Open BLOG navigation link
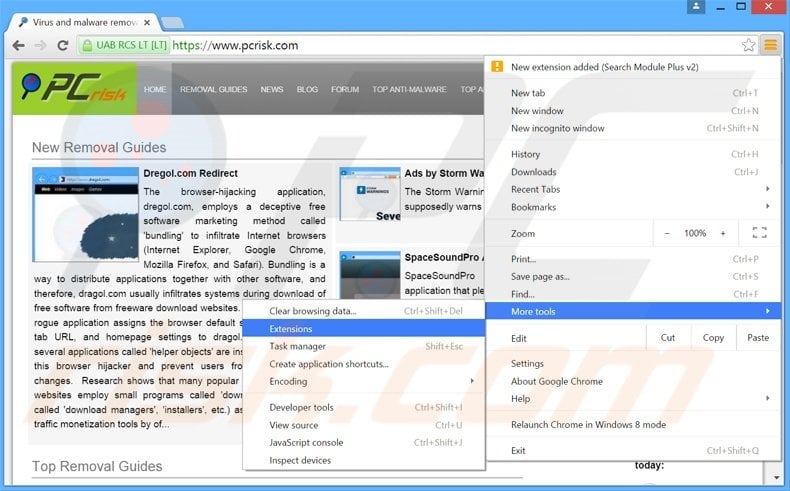 point(307,89)
